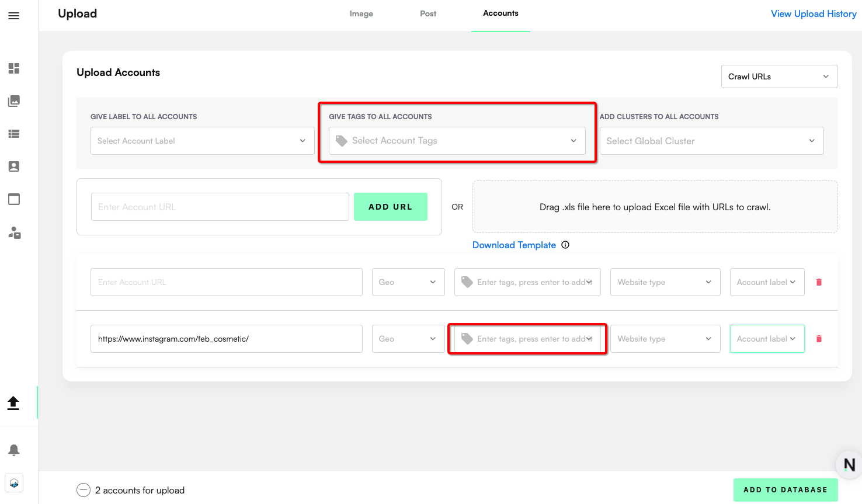Open the dashboard grid icon in sidebar
Image resolution: width=862 pixels, height=504 pixels.
tap(14, 68)
